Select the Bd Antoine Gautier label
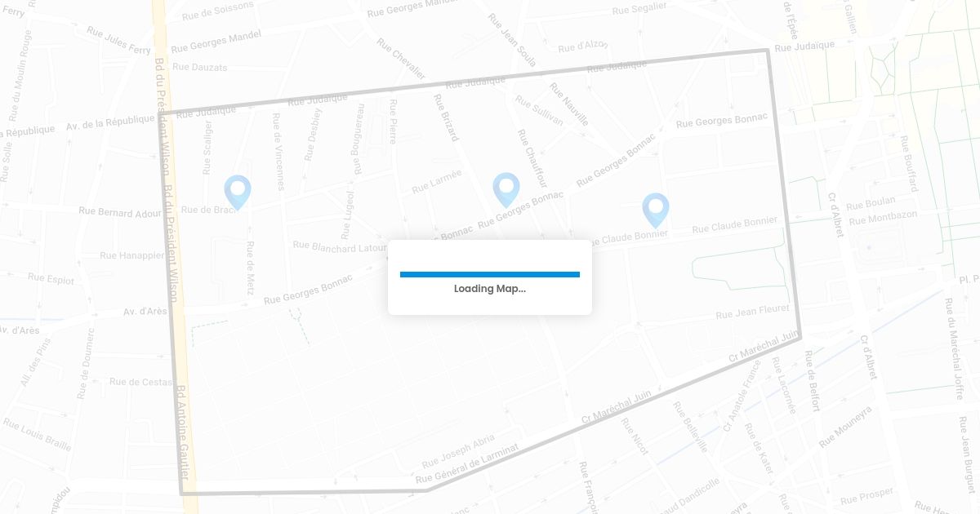The image size is (980, 514). (x=184, y=432)
